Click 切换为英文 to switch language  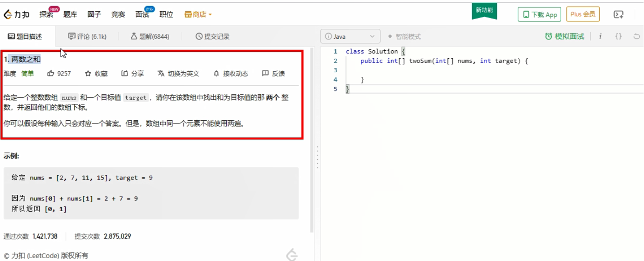tap(178, 74)
